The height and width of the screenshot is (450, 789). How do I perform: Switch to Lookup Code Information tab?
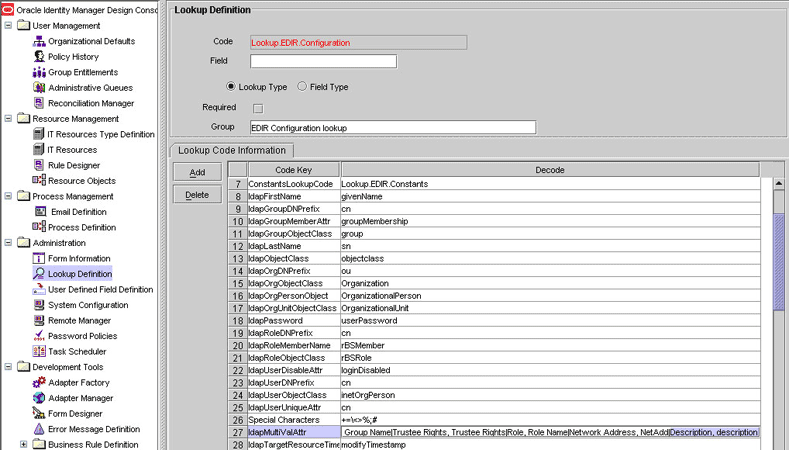point(232,151)
